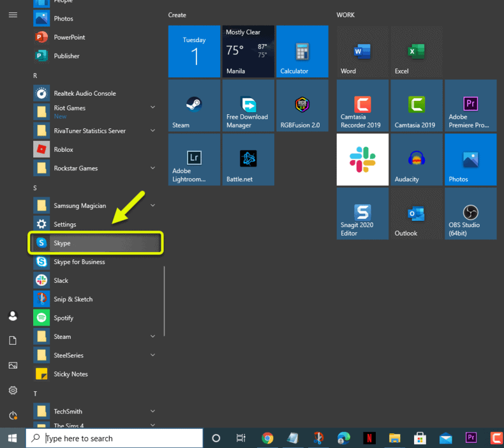The image size is (504, 448).
Task: Open Free Download Manager tile
Action: pyautogui.click(x=248, y=105)
